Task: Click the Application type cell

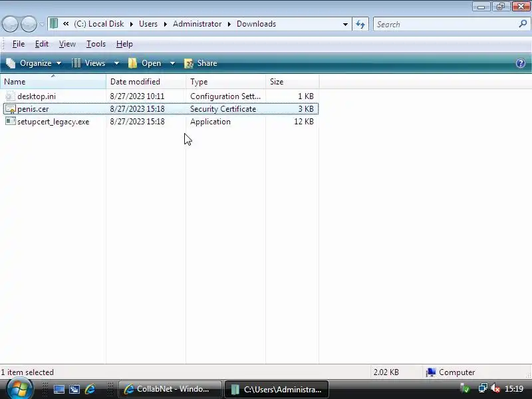Action: 210,122
